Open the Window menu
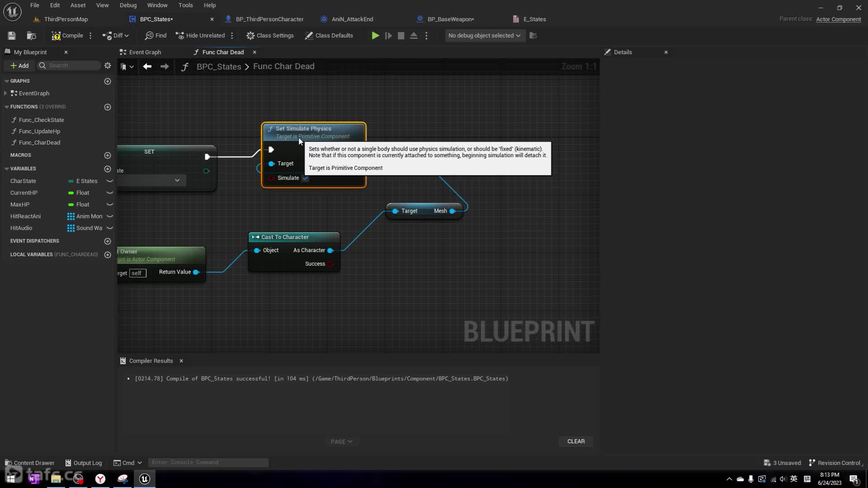This screenshot has width=868, height=488. pos(157,5)
